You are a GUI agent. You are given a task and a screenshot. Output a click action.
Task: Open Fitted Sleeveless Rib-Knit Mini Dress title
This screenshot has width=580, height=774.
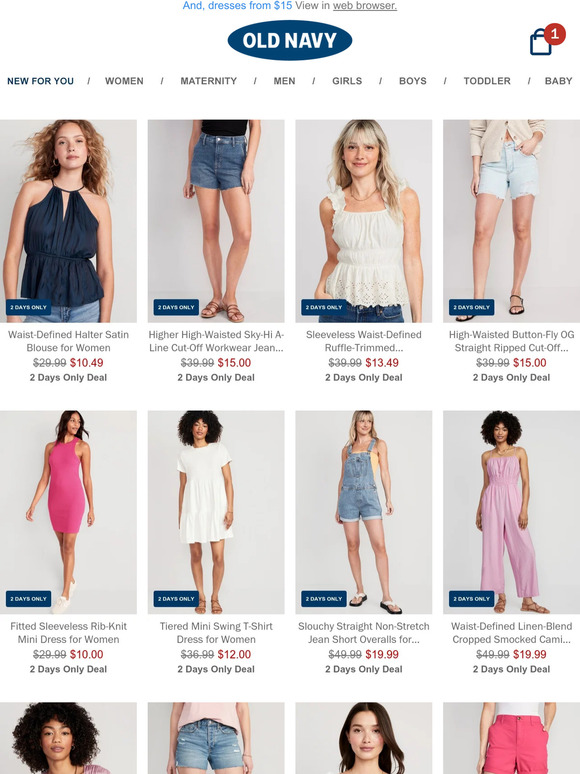[x=68, y=633]
